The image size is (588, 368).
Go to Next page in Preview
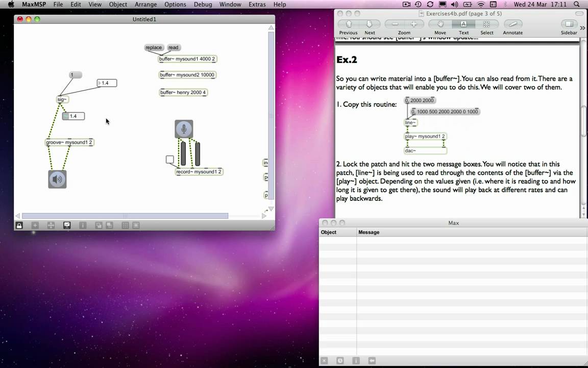pyautogui.click(x=370, y=24)
